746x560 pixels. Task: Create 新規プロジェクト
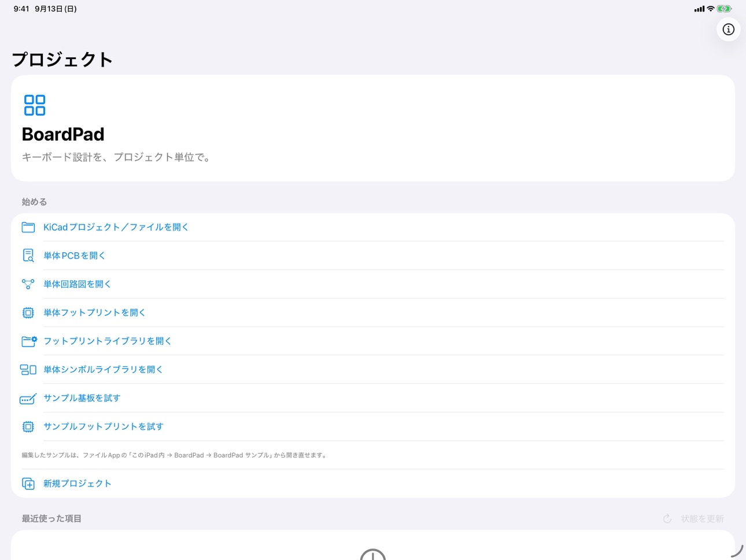pyautogui.click(x=373, y=484)
